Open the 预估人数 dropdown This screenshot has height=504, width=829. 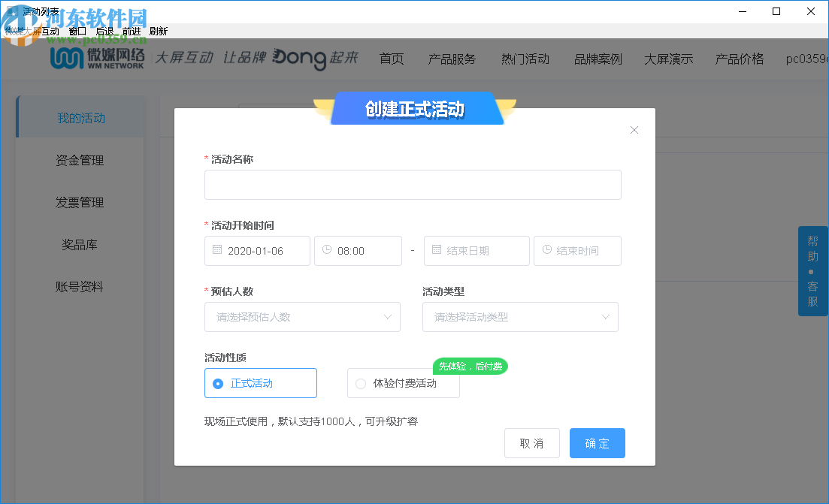(302, 317)
